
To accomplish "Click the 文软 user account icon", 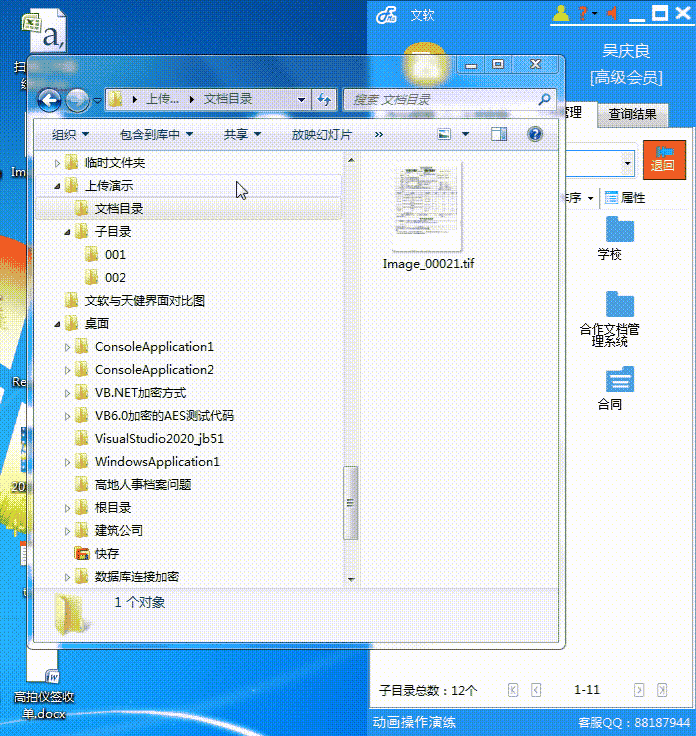I will 560,13.
